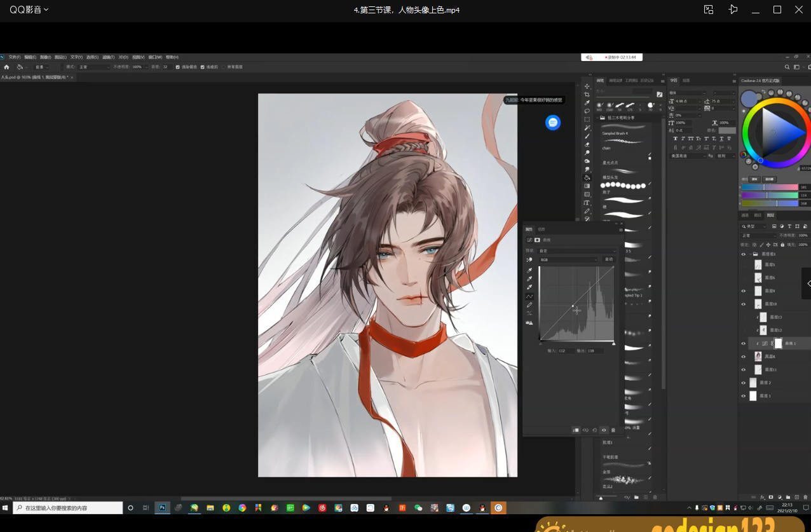Pick the Lasso tool
This screenshot has width=811, height=532.
coord(587,111)
